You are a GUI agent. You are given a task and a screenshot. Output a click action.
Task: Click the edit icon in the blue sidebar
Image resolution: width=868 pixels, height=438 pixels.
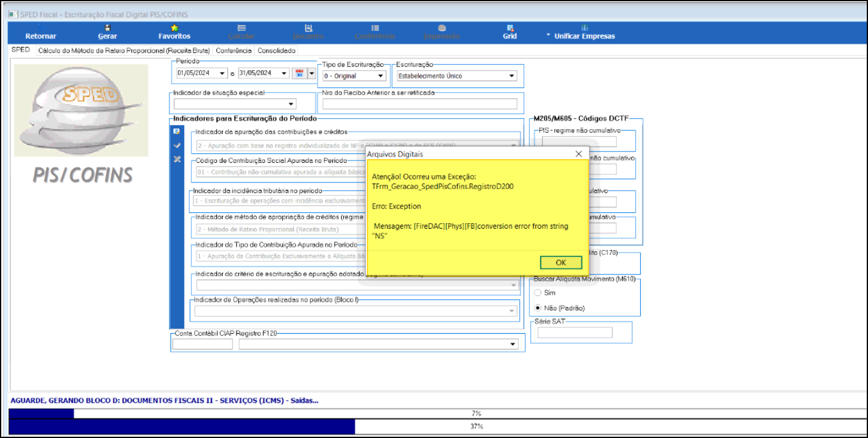click(177, 131)
